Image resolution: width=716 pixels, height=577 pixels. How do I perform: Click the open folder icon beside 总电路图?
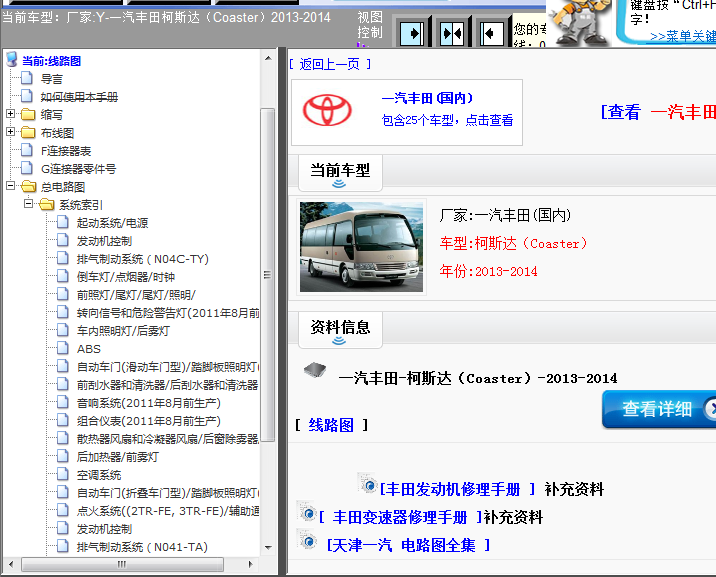29,186
